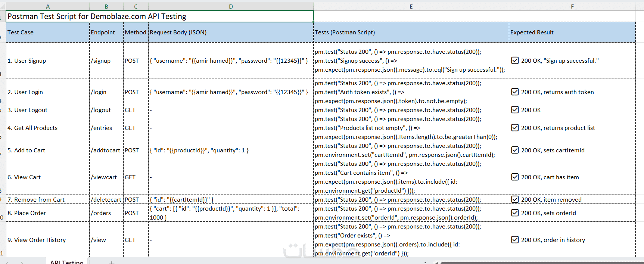Open the API Testing sheet tab
644x264 pixels.
[x=67, y=262]
